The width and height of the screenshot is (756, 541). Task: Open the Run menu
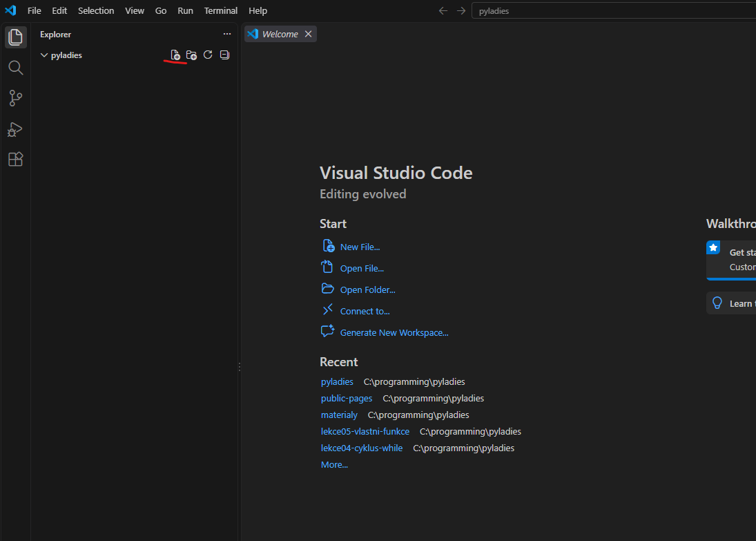[185, 10]
